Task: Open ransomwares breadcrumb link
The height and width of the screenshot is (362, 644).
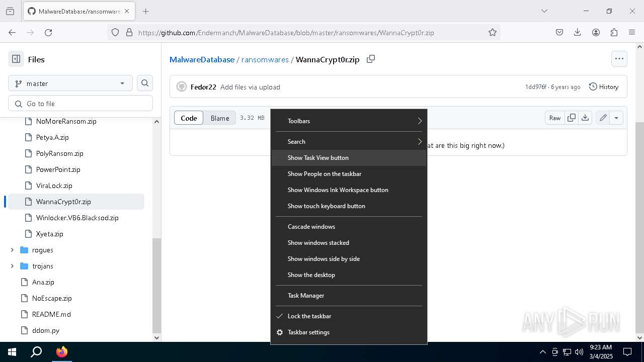Action: pos(265,59)
